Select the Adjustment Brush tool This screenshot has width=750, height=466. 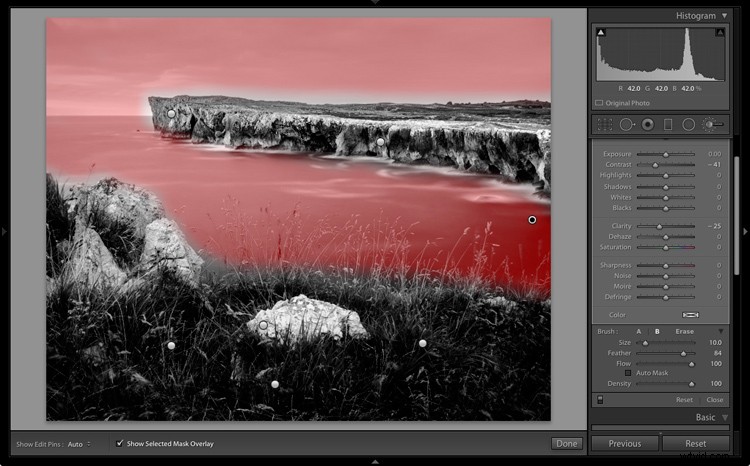(x=713, y=125)
